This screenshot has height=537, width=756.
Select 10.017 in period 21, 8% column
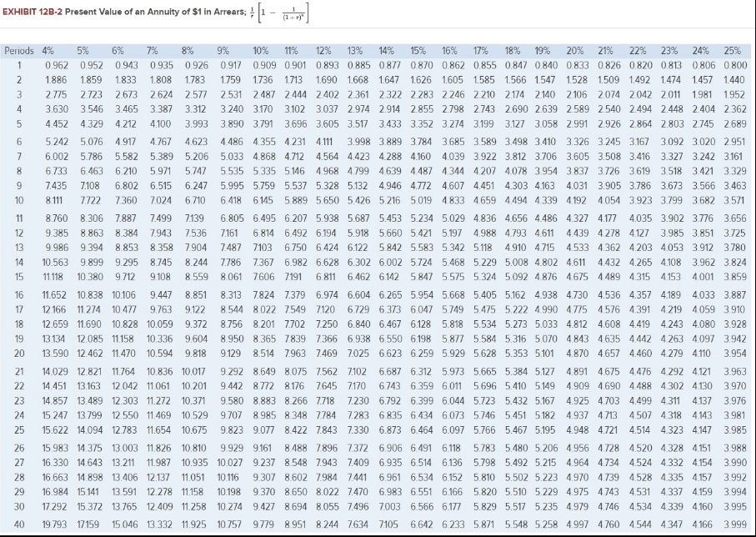(193, 372)
